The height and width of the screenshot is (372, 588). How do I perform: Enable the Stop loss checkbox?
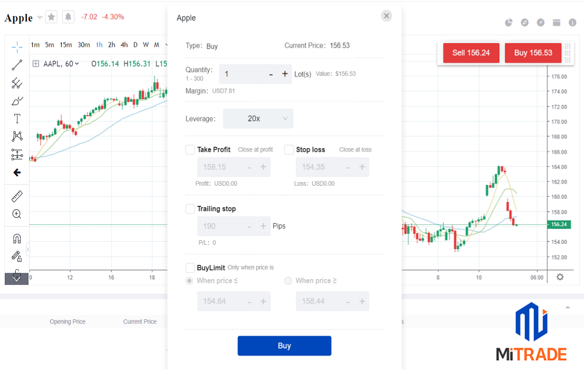(289, 150)
